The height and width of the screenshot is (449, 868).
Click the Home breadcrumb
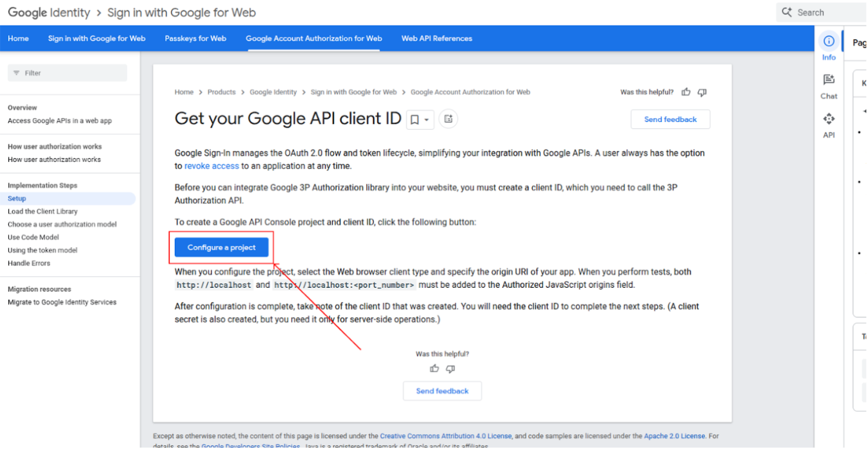click(x=184, y=92)
